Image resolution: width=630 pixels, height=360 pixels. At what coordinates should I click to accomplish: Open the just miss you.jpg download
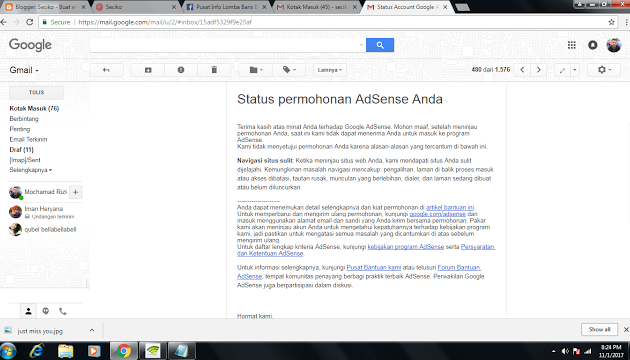click(40, 331)
